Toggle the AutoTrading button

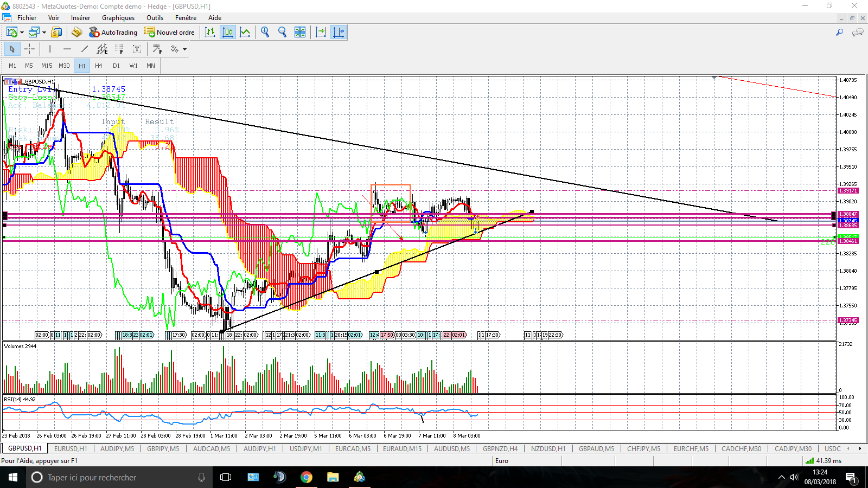[x=113, y=33]
